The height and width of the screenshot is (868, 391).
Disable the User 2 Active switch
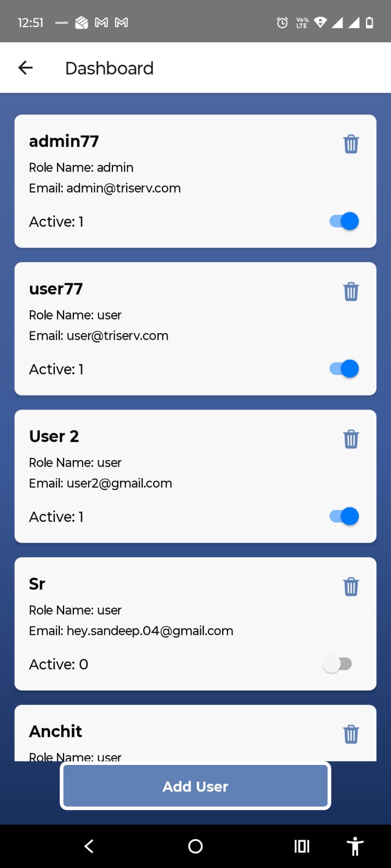coord(344,516)
